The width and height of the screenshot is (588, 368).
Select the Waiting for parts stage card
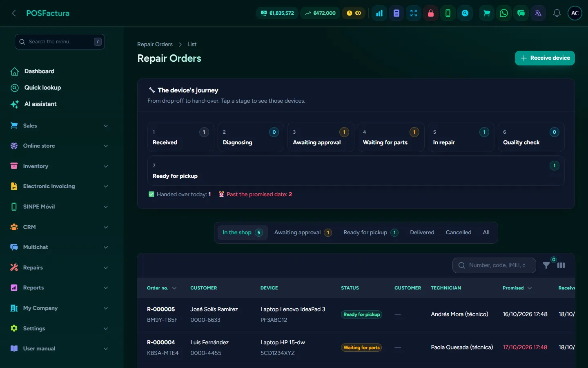(391, 137)
